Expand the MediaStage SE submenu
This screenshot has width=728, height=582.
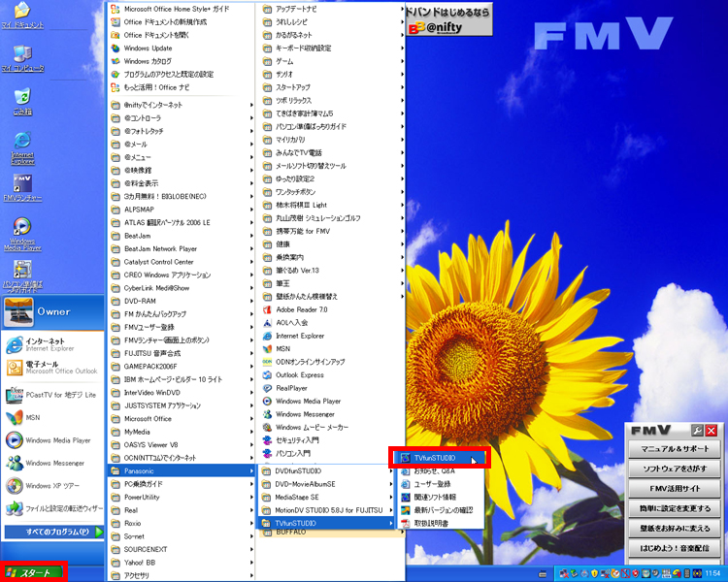326,497
